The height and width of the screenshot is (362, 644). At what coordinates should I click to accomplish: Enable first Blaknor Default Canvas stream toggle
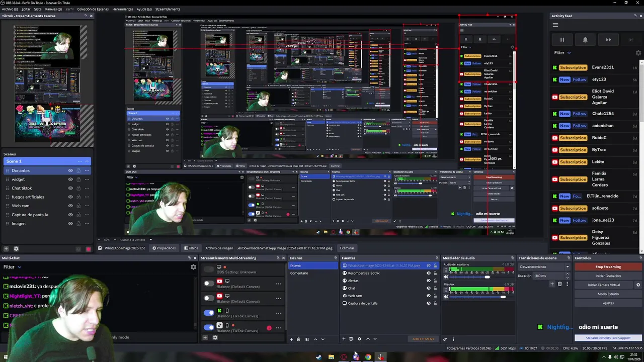pyautogui.click(x=208, y=284)
